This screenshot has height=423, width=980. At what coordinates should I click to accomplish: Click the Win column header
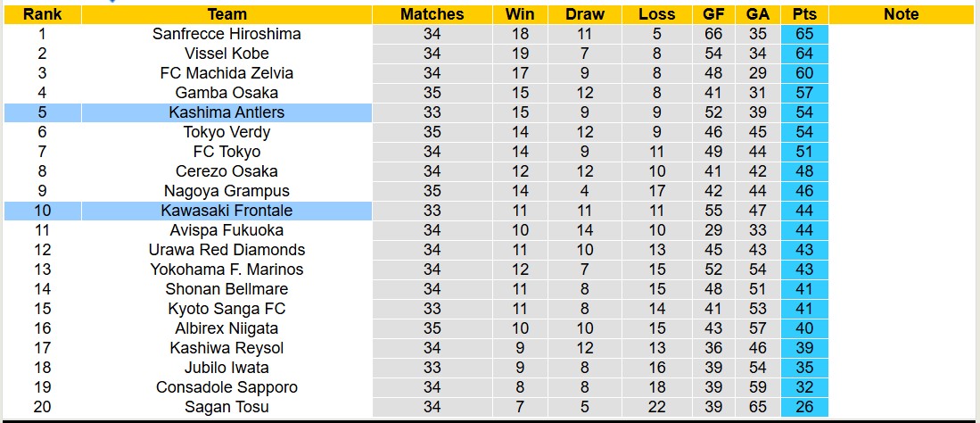520,14
